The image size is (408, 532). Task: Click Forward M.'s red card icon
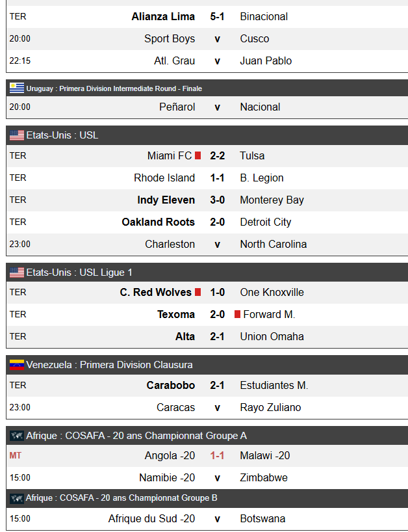point(238,314)
